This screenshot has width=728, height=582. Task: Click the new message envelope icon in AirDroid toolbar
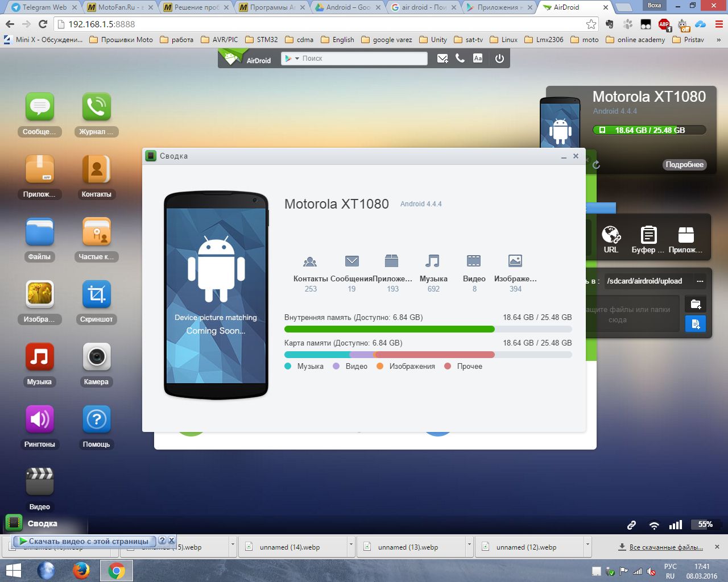pyautogui.click(x=442, y=59)
